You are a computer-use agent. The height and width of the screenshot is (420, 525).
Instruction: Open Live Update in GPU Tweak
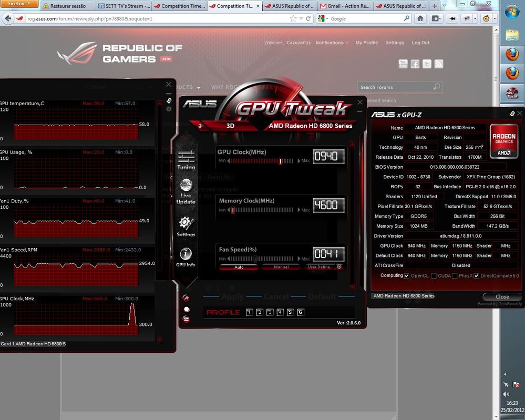click(x=186, y=191)
